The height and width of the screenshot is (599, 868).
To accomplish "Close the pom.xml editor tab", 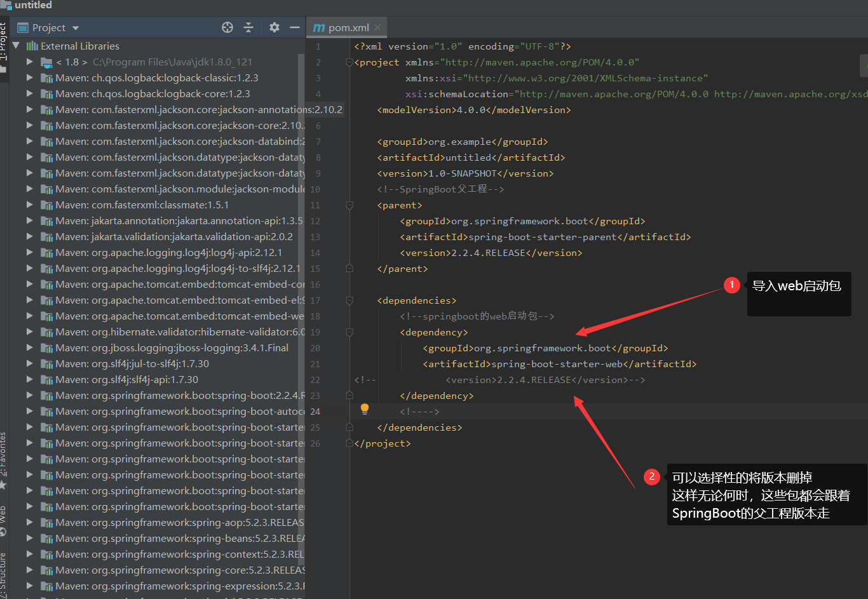I will click(x=377, y=27).
